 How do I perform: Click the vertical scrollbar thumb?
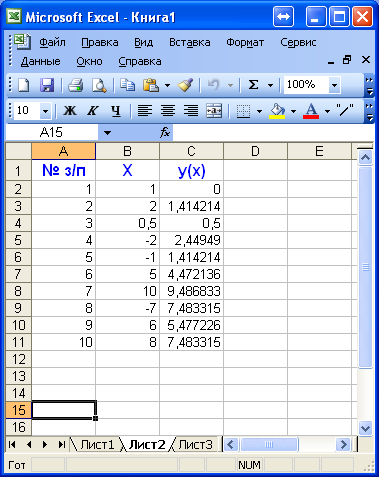366,267
